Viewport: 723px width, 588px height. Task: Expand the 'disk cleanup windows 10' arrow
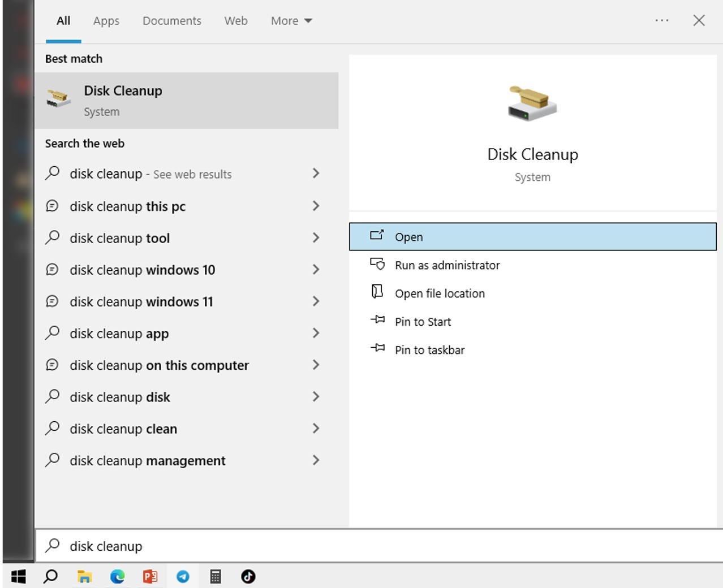316,270
